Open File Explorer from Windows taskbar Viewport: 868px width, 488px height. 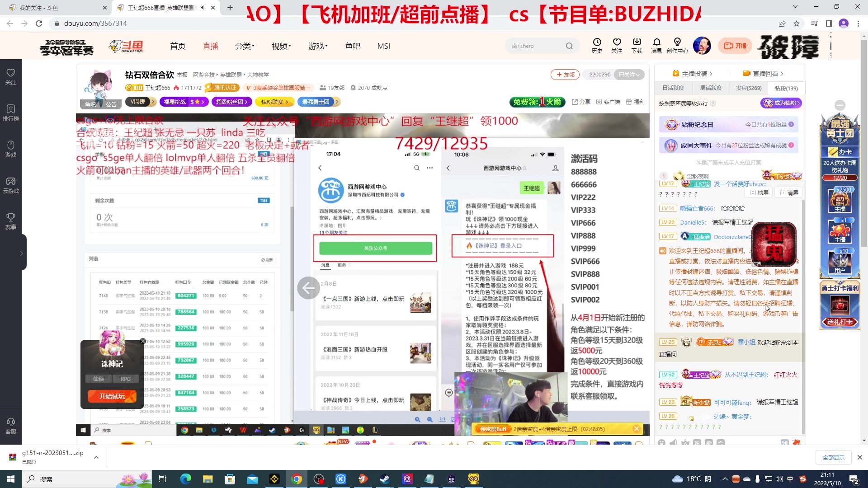tap(208, 479)
